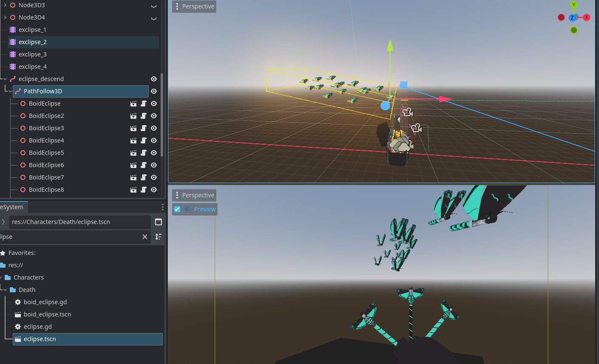Toggle visibility of BoidEclipse2

tap(154, 116)
